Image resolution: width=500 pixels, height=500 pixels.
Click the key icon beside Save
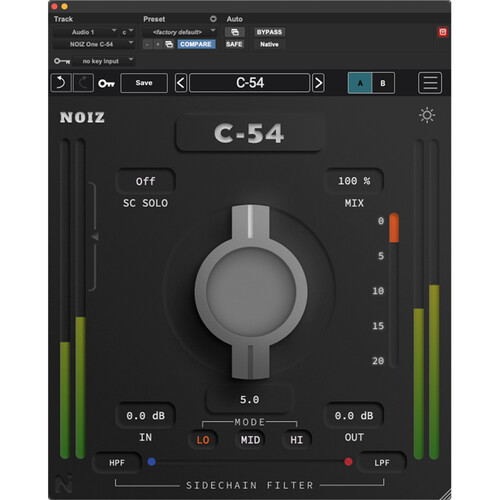pos(106,83)
